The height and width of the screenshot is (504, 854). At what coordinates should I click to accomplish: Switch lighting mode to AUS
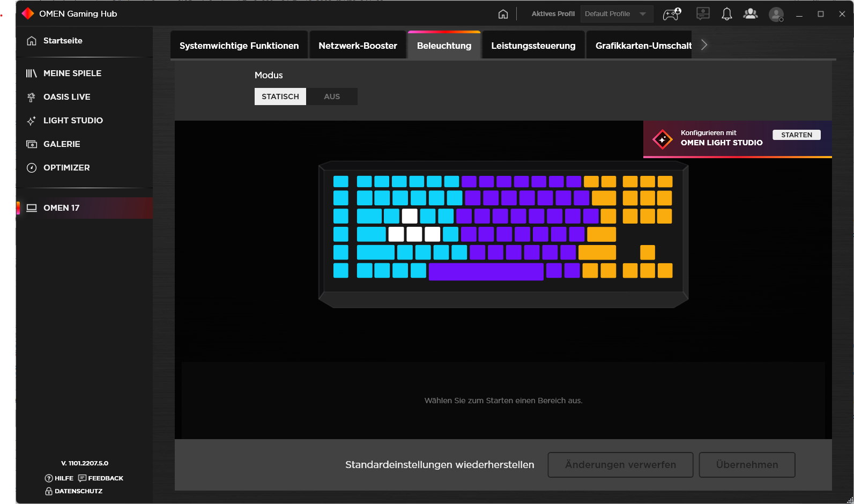pyautogui.click(x=332, y=97)
